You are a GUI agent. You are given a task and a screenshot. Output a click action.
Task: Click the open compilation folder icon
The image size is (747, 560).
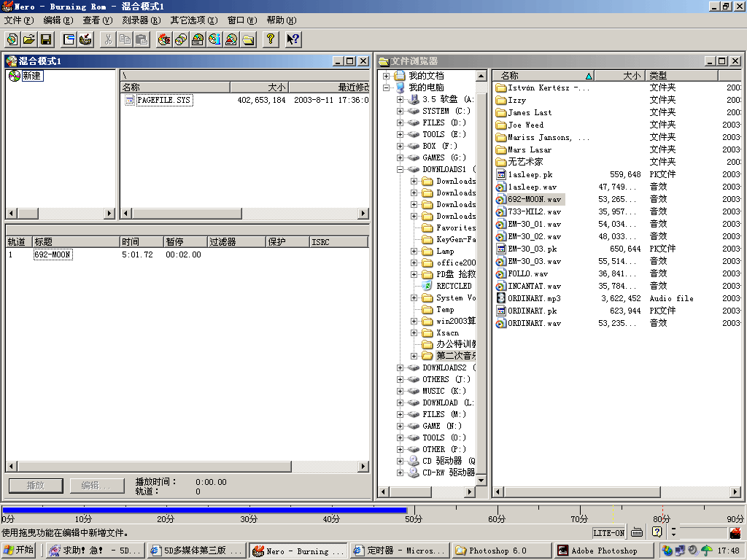[x=29, y=39]
